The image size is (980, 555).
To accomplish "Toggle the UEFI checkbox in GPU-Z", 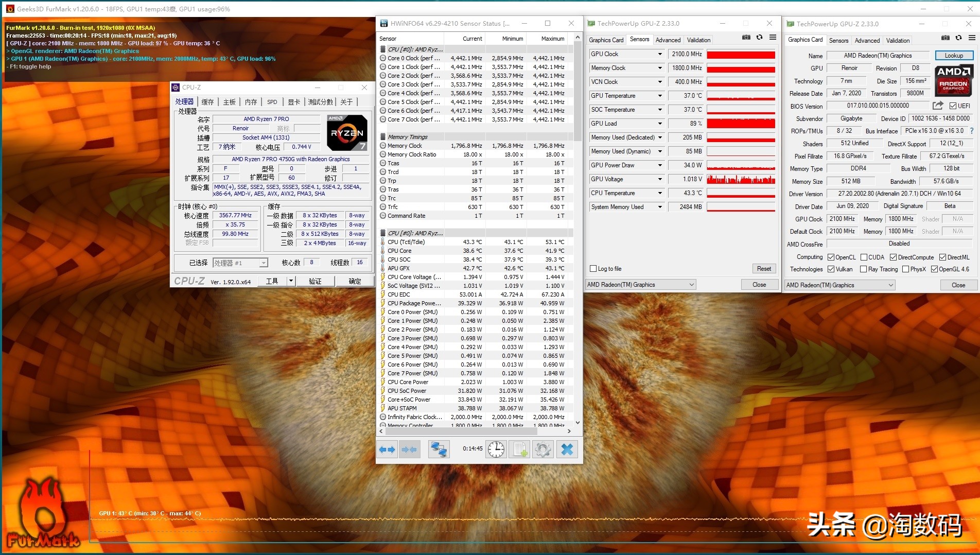I will [x=953, y=106].
